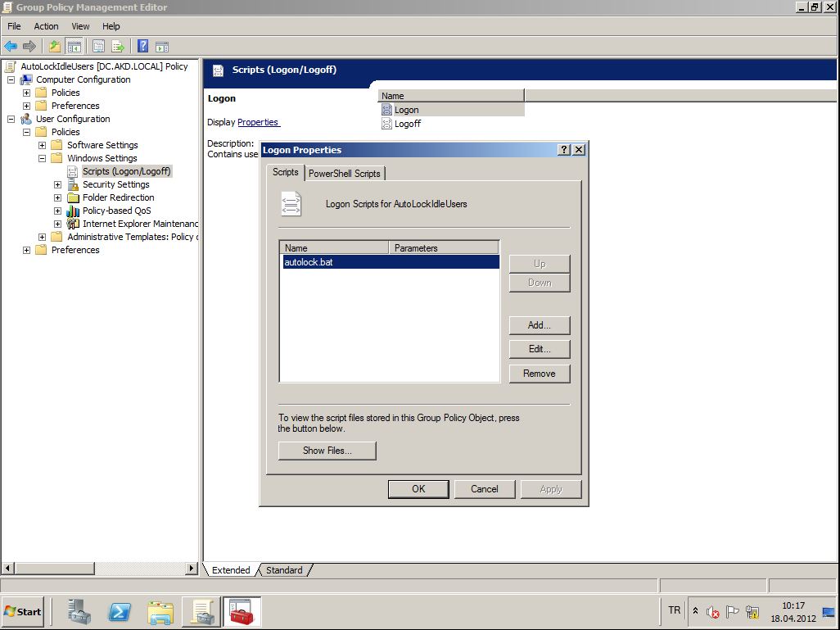Open the Action menu
This screenshot has width=840, height=630.
pos(46,26)
